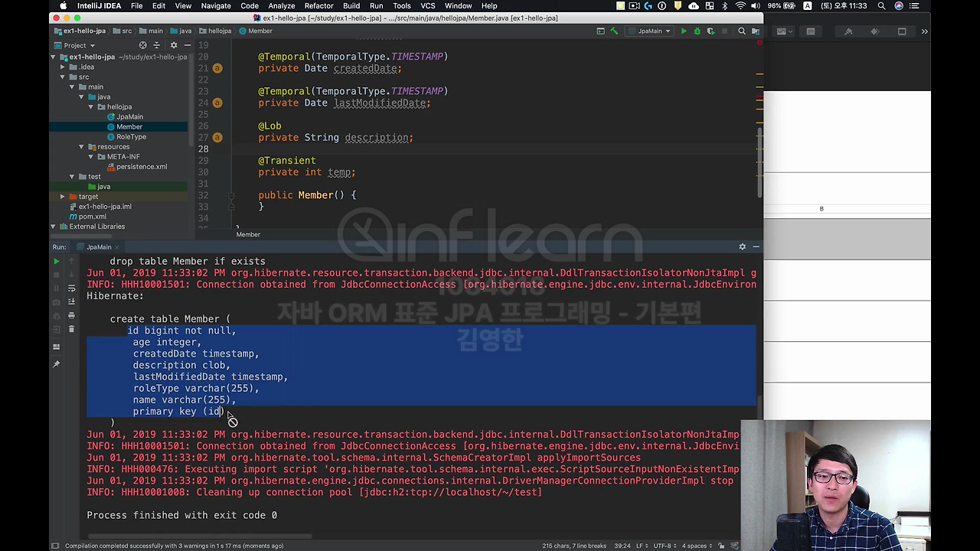Toggle scroll to end in Run console

71,302
